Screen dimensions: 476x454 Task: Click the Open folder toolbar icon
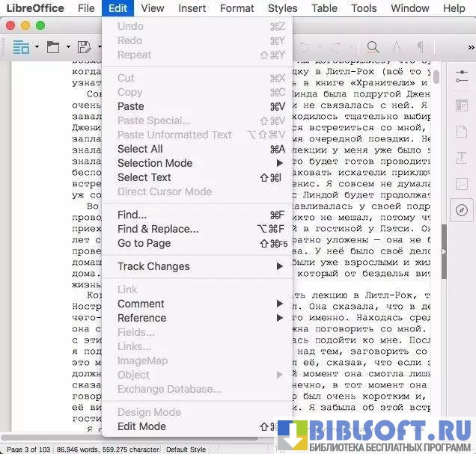point(53,47)
